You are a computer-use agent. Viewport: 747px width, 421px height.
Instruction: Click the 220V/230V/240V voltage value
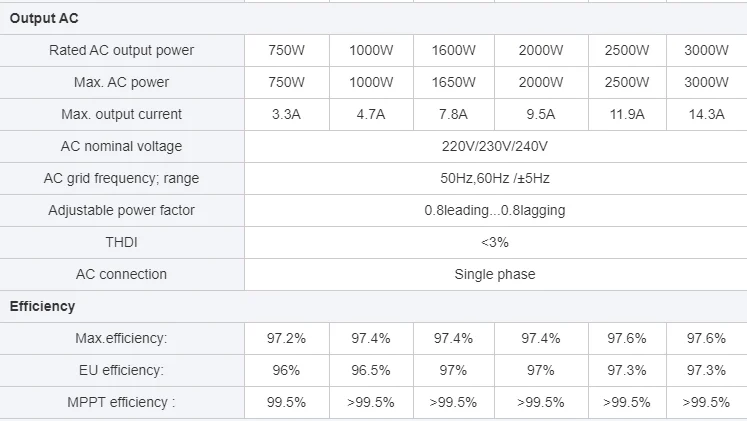tap(494, 146)
